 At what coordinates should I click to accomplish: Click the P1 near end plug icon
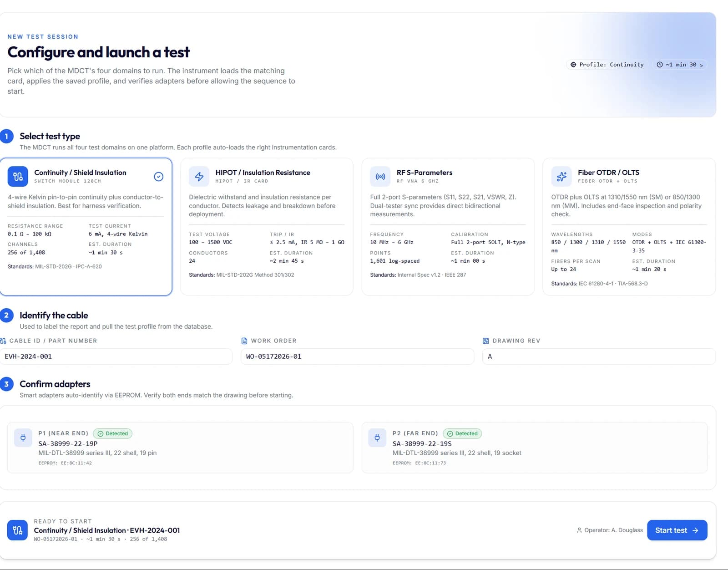tap(23, 438)
